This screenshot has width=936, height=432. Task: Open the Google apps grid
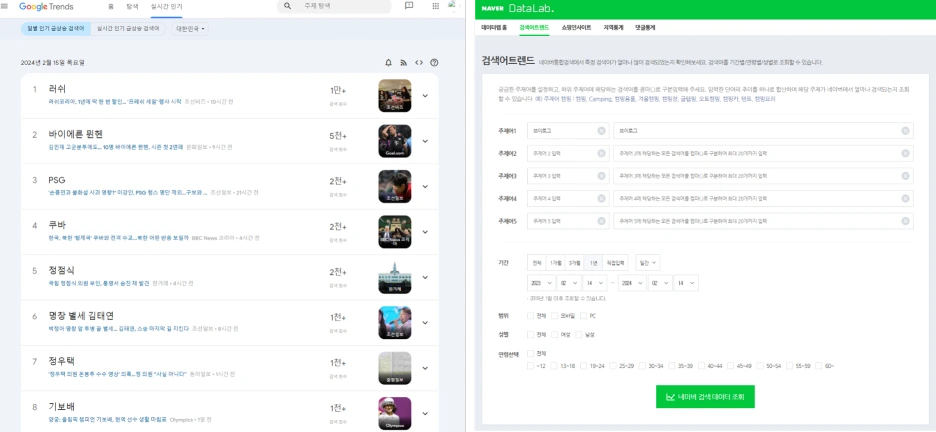pos(436,6)
